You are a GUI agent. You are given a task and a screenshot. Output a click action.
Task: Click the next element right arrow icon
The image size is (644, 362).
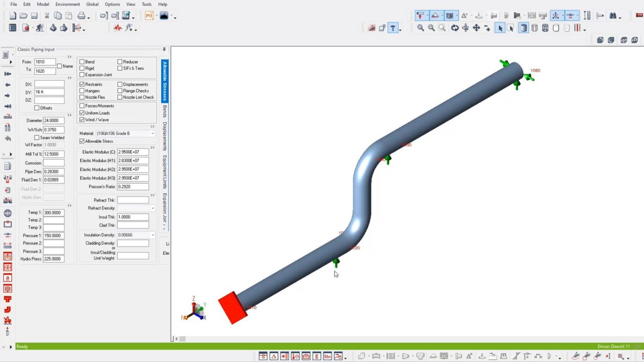(7, 96)
